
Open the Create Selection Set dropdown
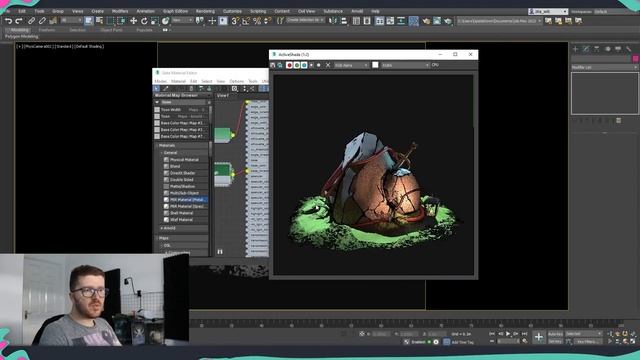click(x=305, y=20)
